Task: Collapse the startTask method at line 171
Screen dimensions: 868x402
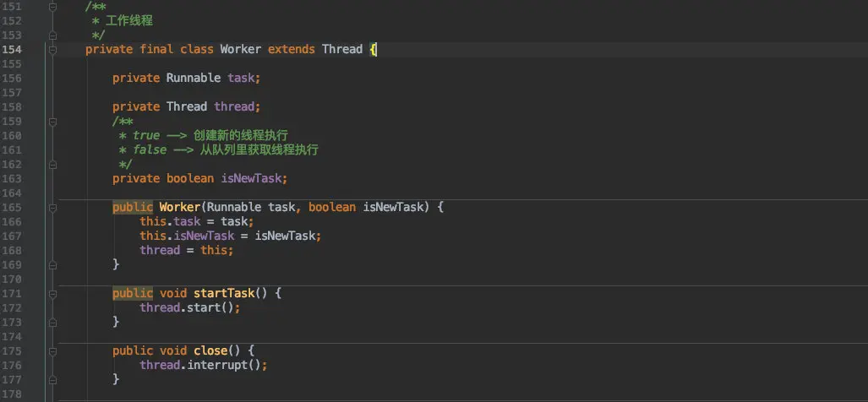Action: [52, 294]
